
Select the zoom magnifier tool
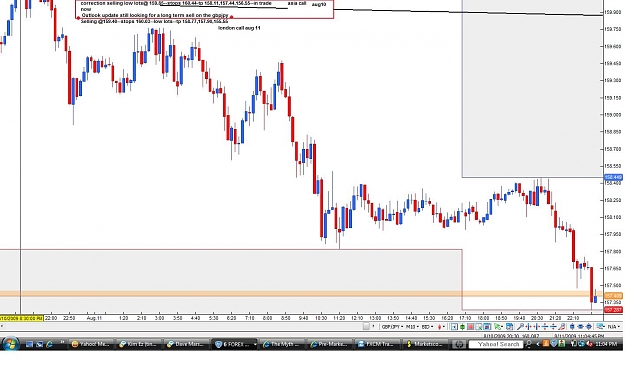click(520, 327)
